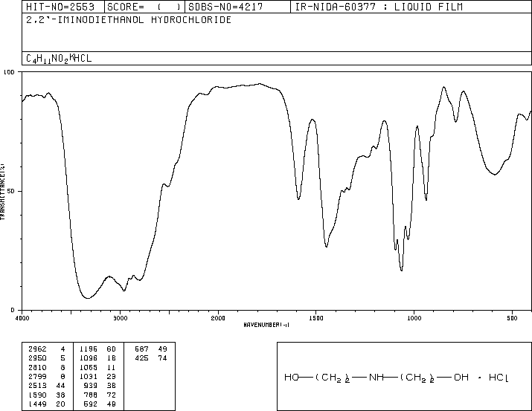
Task: Click the HO group in the structure diagram
Action: (292, 378)
